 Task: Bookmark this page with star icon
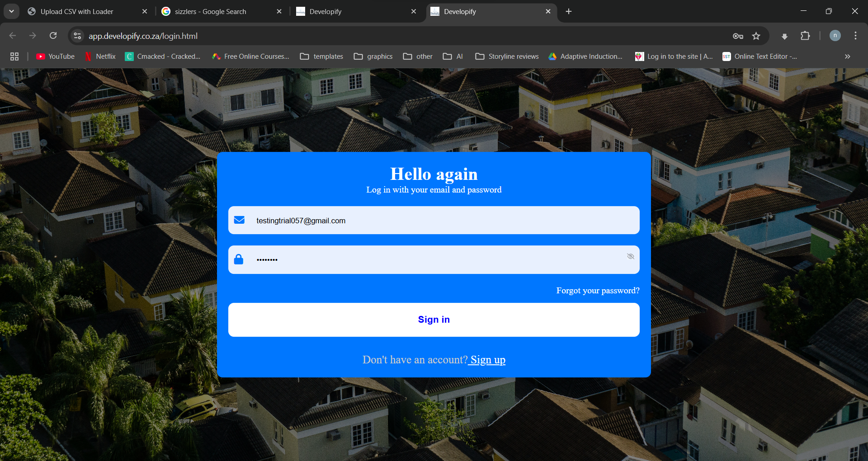(756, 36)
